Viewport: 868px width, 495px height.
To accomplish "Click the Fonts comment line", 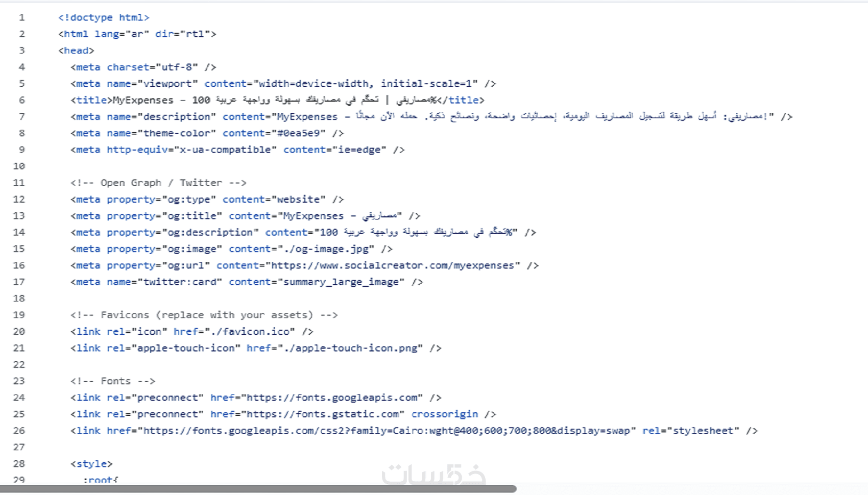I will (113, 381).
